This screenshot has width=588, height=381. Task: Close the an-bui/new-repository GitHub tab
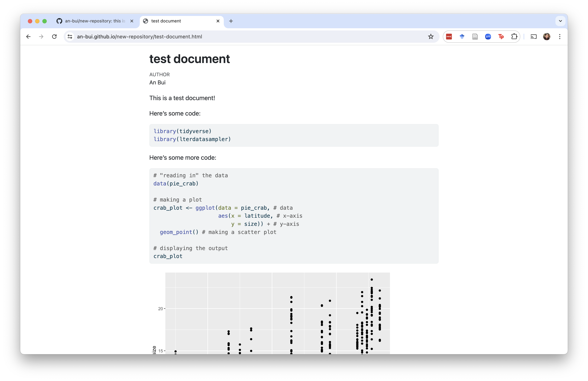[x=132, y=21]
